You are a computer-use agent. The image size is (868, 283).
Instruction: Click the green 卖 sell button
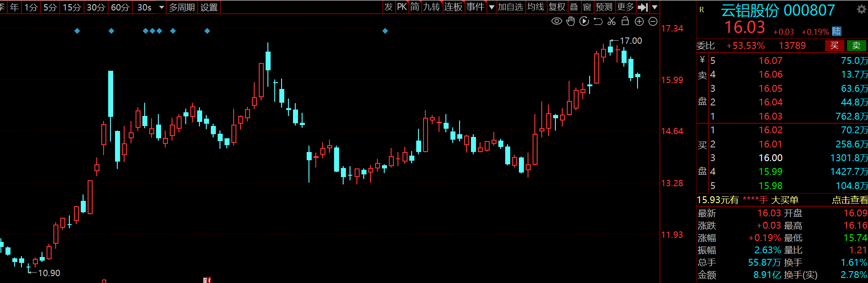point(856,45)
